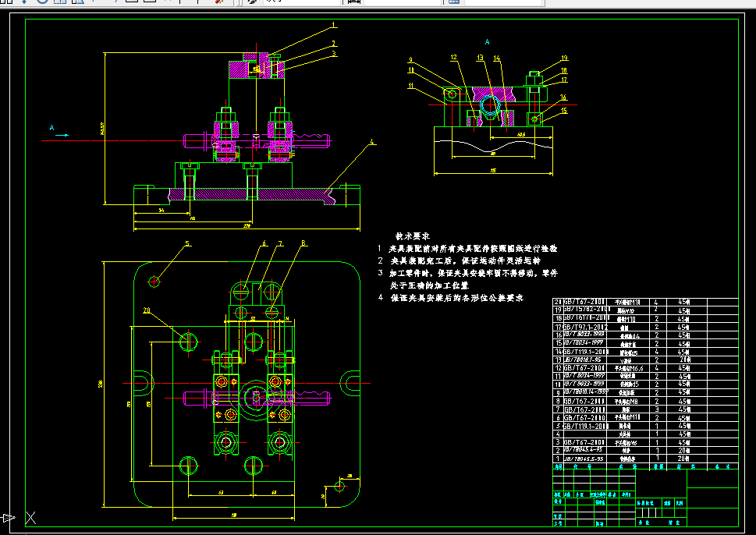Screen dimensions: 756x535
Task: Click part balloon number 5 in plan view
Action: [188, 243]
